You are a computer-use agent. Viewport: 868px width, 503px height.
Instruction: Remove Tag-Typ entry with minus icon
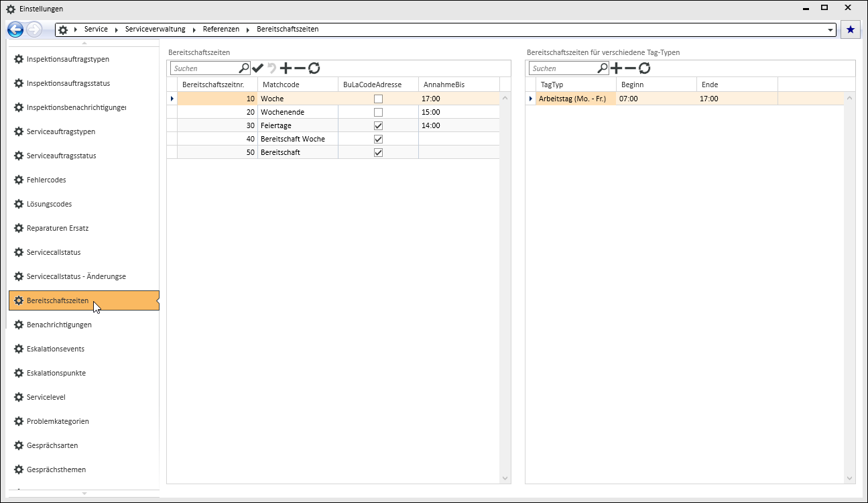631,68
